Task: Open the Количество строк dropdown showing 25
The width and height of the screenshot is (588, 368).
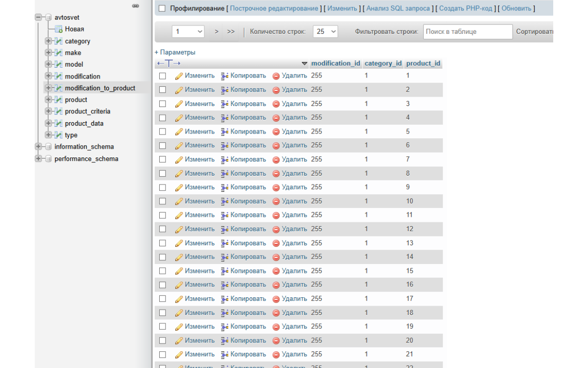Action: (326, 31)
